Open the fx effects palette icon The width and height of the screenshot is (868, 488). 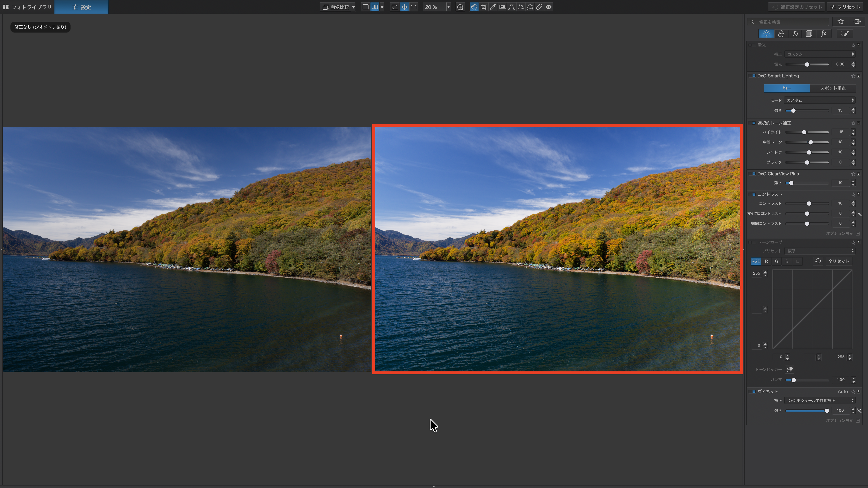click(823, 34)
